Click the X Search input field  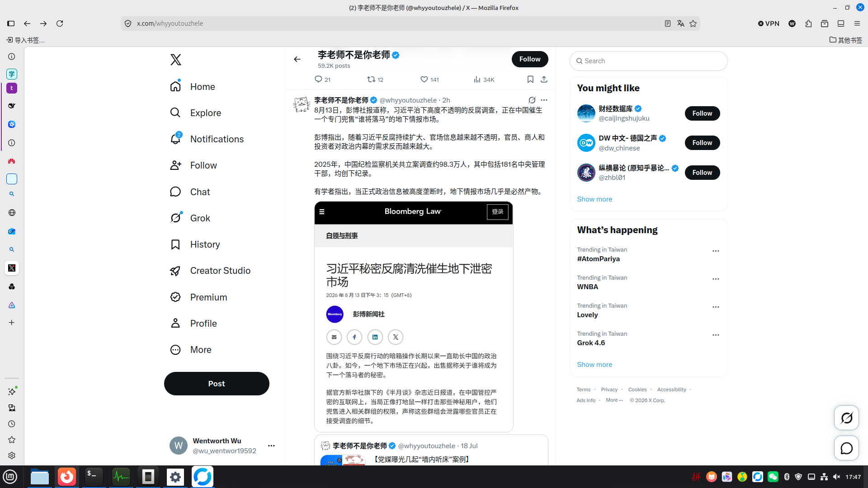click(649, 61)
